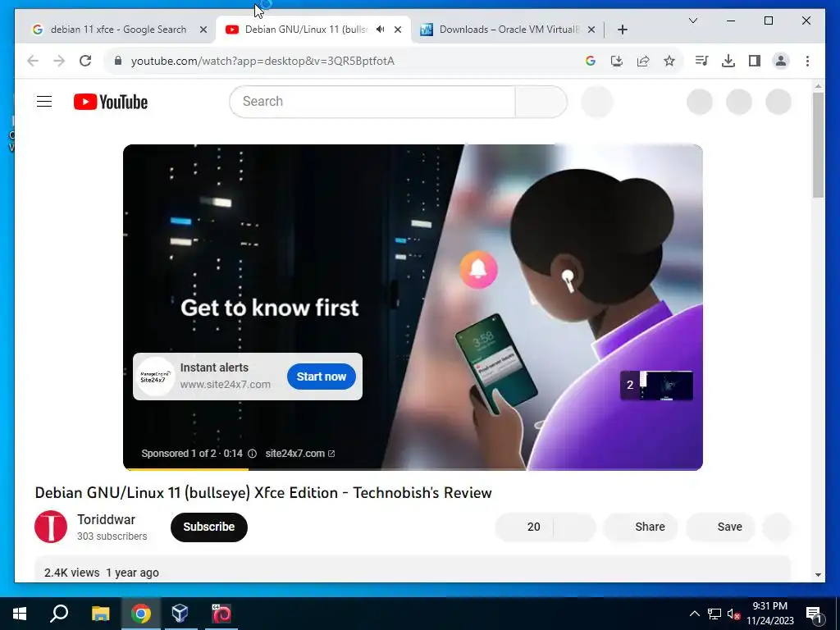Visit site24x7.com link at player bottom
This screenshot has height=630, width=840.
[x=300, y=454]
